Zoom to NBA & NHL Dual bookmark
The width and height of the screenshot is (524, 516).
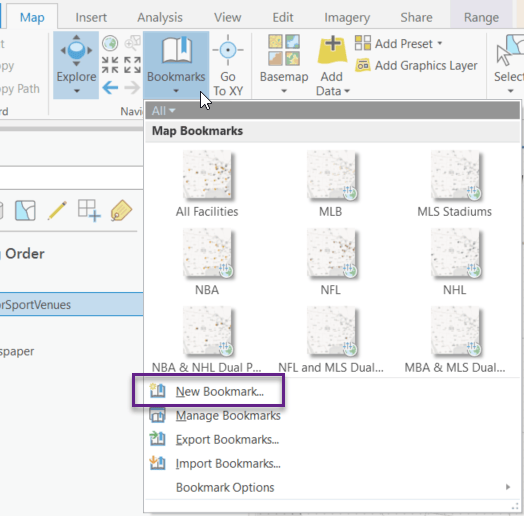point(207,340)
